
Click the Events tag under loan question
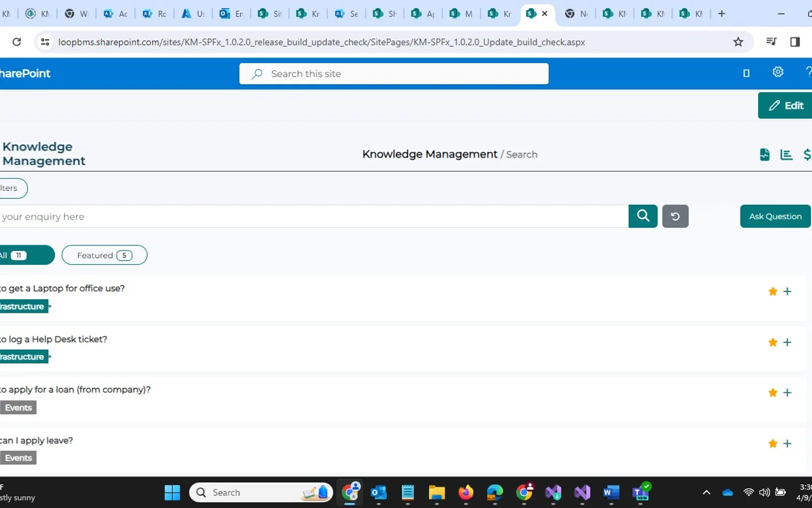pos(18,407)
